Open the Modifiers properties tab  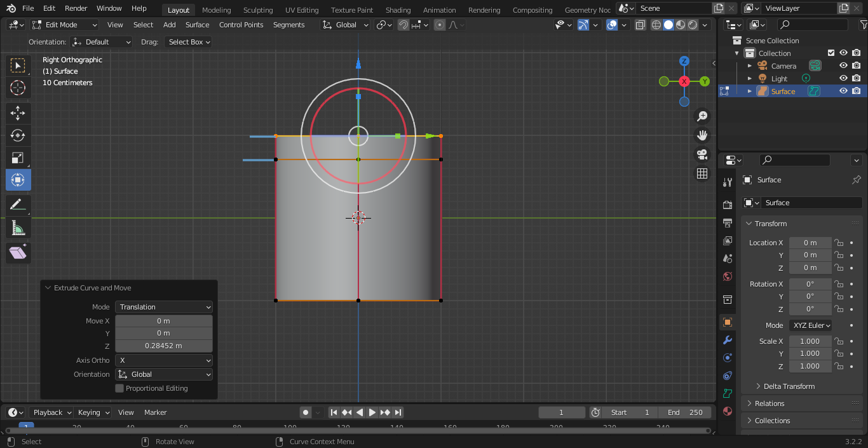point(728,340)
